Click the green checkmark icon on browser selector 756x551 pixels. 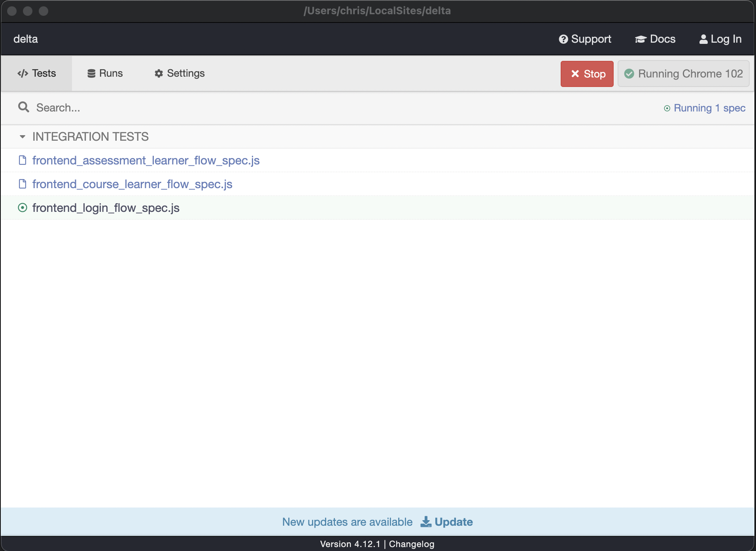(629, 74)
